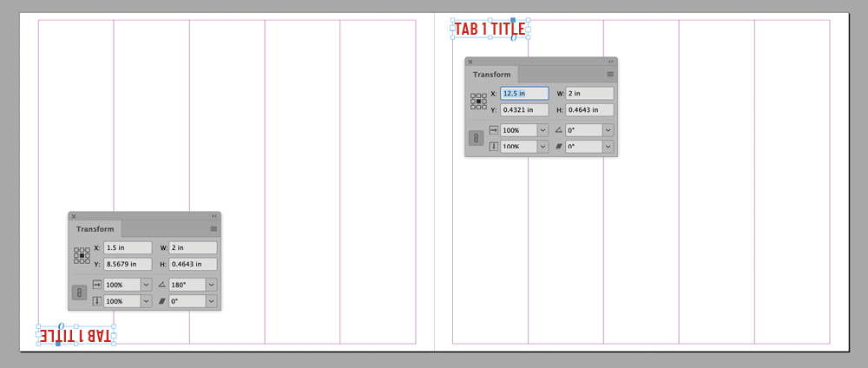This screenshot has width=868, height=368.
Task: Click the shear angle icon in left-page panel
Action: click(161, 301)
